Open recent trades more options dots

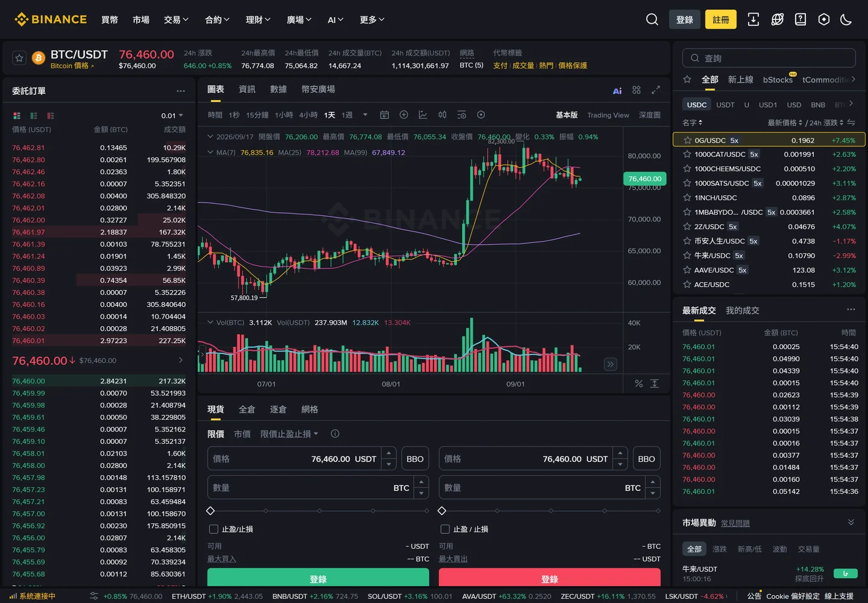[851, 309]
